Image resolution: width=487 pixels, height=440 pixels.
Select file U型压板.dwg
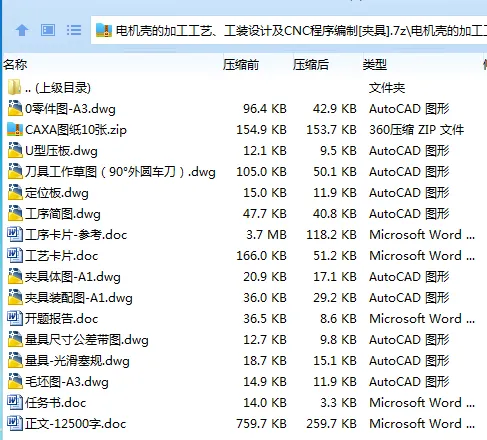coord(61,151)
